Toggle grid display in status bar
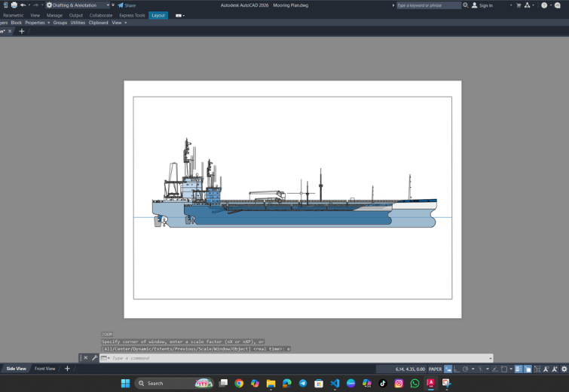 point(448,369)
